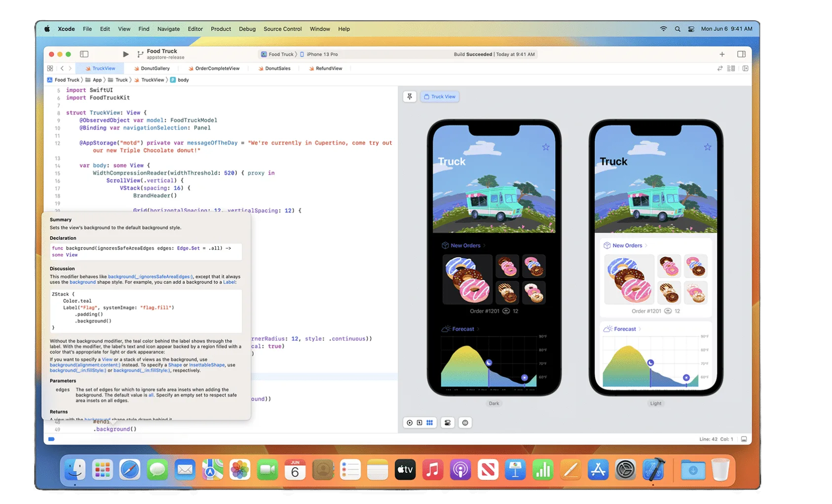Open Spotlight search in menu bar
The height and width of the screenshot is (504, 832).
pyautogui.click(x=678, y=29)
